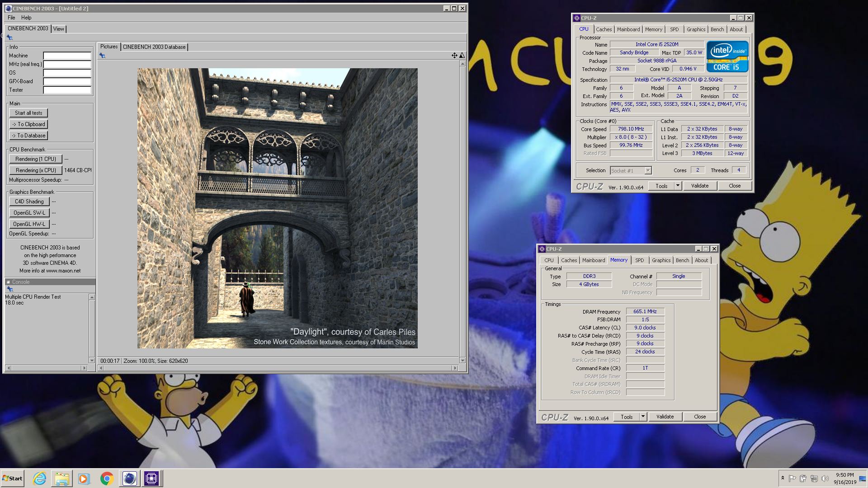This screenshot has width=868, height=488.
Task: Click the CINEBENCH window title bar icon
Action: (8, 9)
